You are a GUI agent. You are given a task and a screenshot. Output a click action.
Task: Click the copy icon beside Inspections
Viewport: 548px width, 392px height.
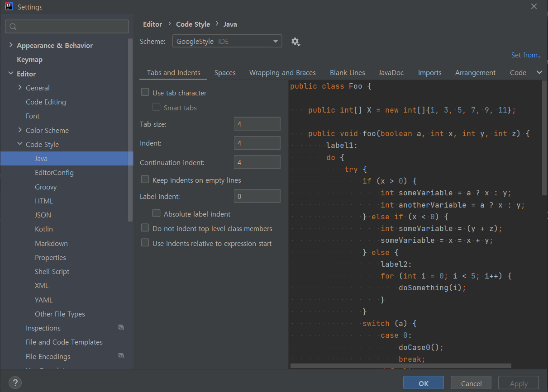pos(121,327)
